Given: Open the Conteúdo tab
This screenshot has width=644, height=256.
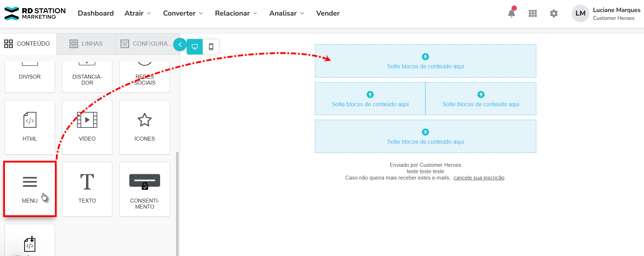Looking at the screenshot, I should tap(28, 44).
